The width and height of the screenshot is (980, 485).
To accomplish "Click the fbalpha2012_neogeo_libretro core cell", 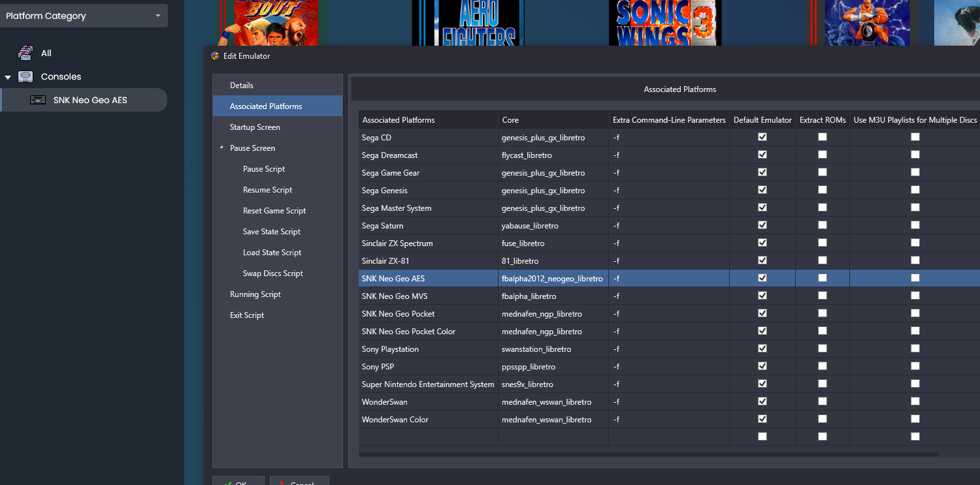I will (553, 278).
